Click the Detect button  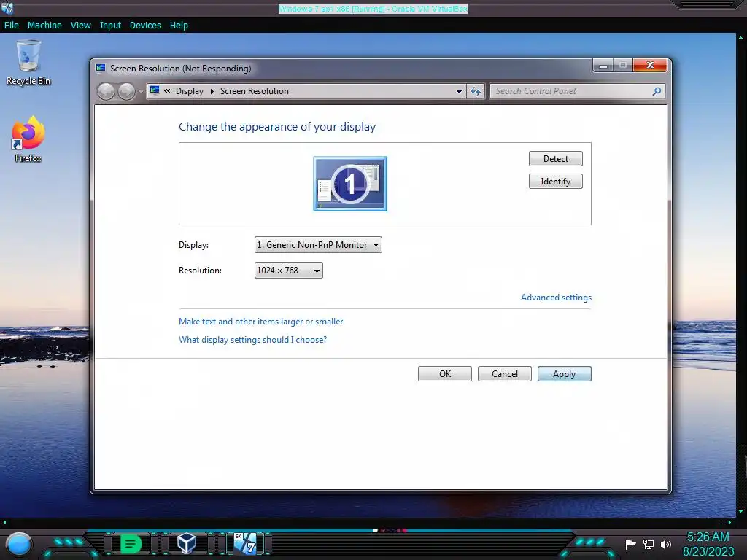click(555, 158)
